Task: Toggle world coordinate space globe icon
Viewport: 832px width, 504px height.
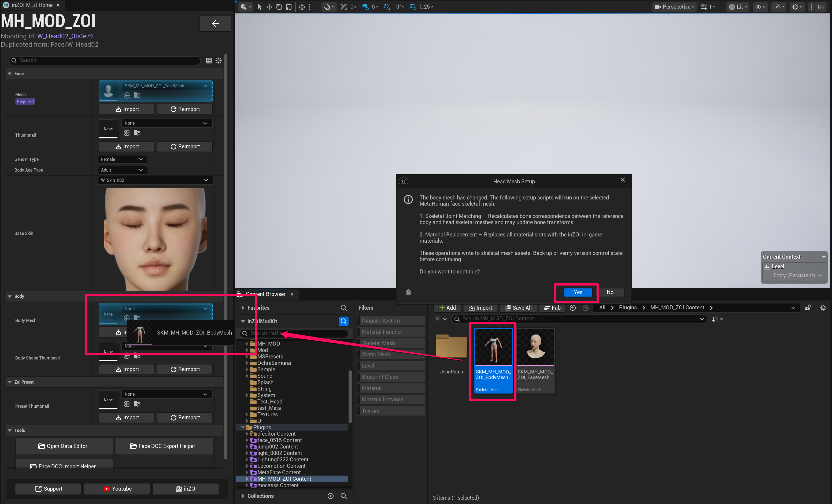Action: click(302, 7)
